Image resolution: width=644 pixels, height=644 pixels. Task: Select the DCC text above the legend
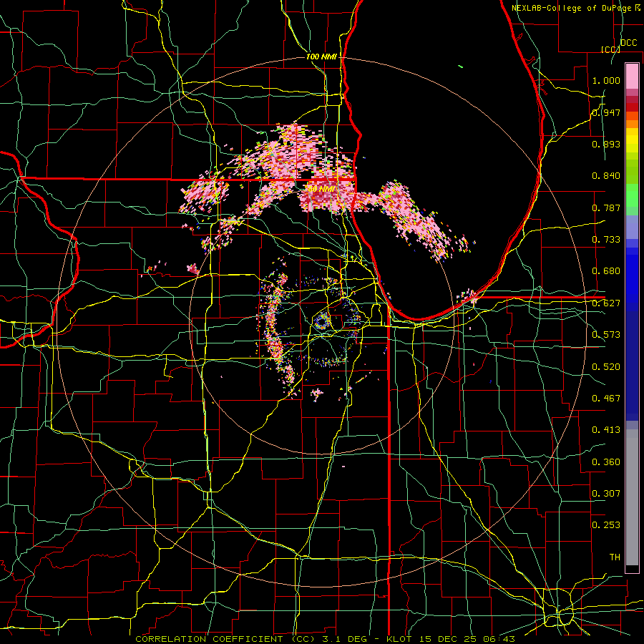(628, 43)
